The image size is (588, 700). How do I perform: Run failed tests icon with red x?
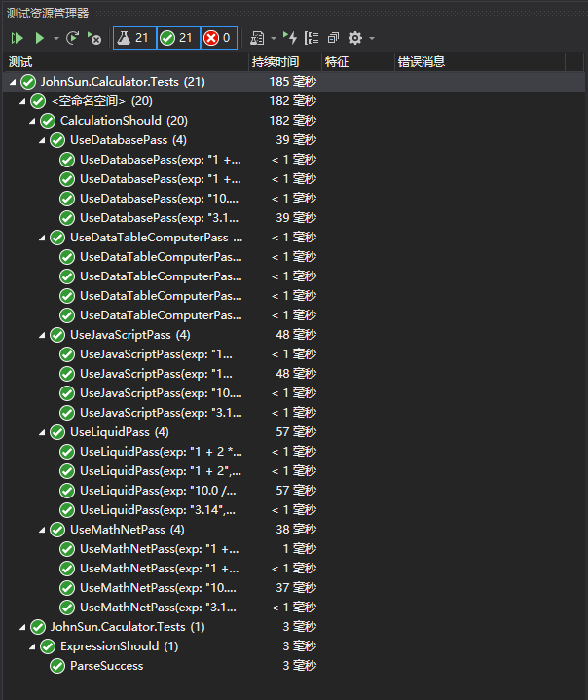coord(94,38)
